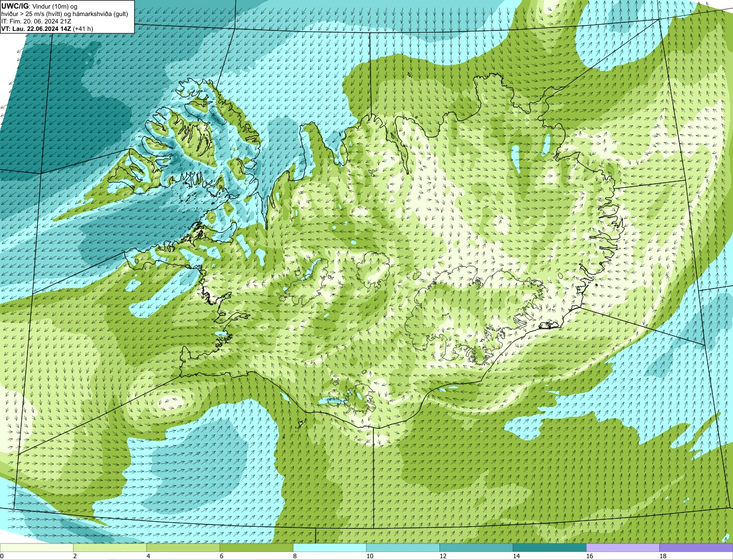The height and width of the screenshot is (560, 733).
Task: Click the 0–2 m/s pale yellow legend swatch
Action: click(37, 548)
